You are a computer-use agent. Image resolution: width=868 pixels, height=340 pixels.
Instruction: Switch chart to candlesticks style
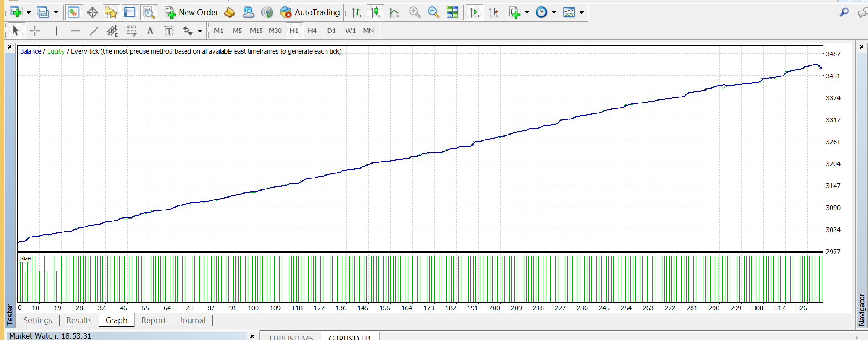375,12
